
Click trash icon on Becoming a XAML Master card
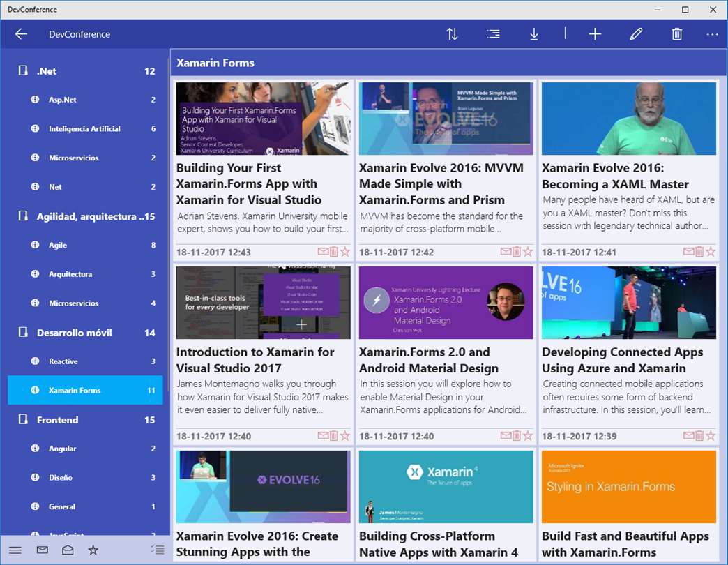pyautogui.click(x=699, y=251)
